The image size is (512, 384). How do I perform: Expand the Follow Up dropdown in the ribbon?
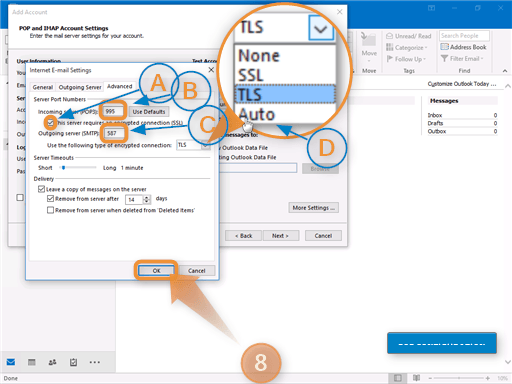point(406,59)
